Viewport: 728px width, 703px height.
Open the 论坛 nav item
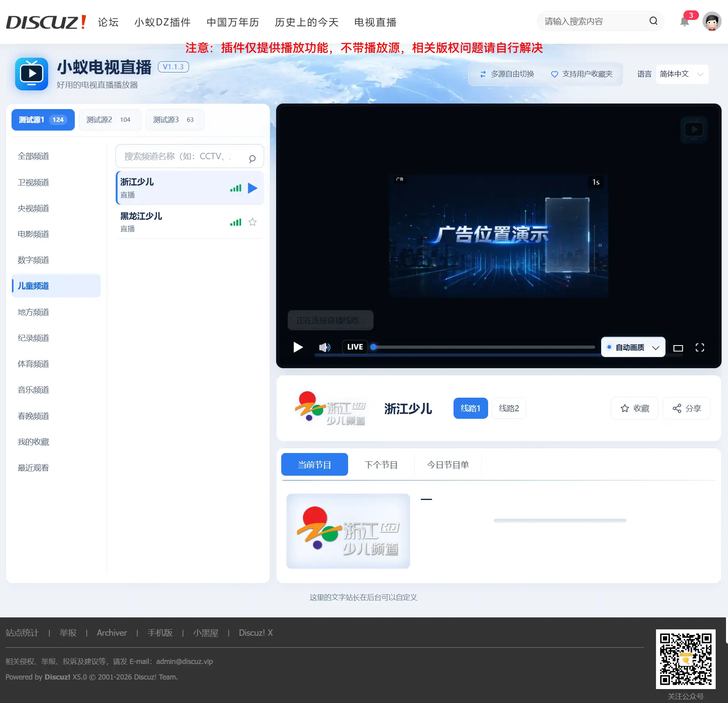[x=108, y=22]
